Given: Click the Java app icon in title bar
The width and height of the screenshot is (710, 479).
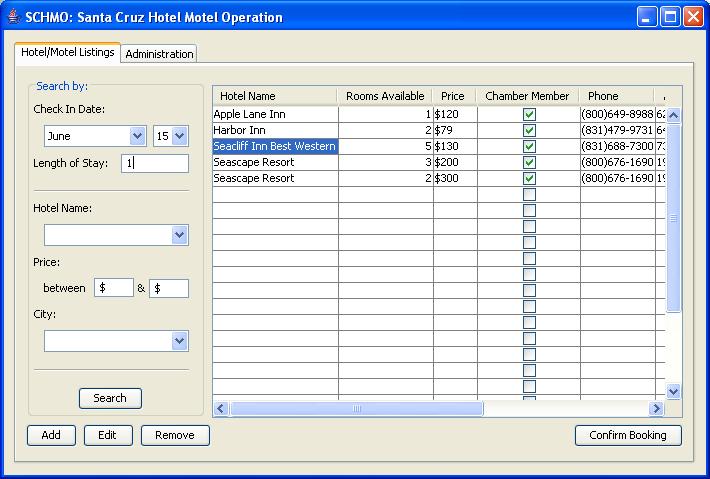Looking at the screenshot, I should [14, 16].
